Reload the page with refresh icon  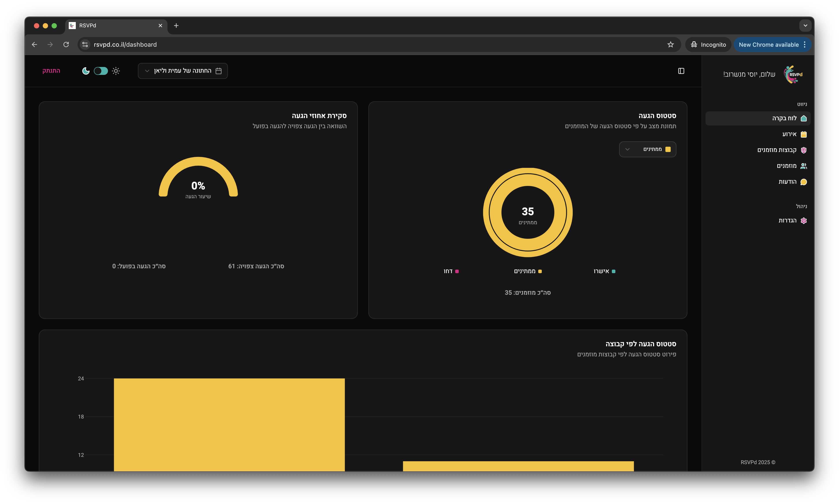[x=66, y=44]
